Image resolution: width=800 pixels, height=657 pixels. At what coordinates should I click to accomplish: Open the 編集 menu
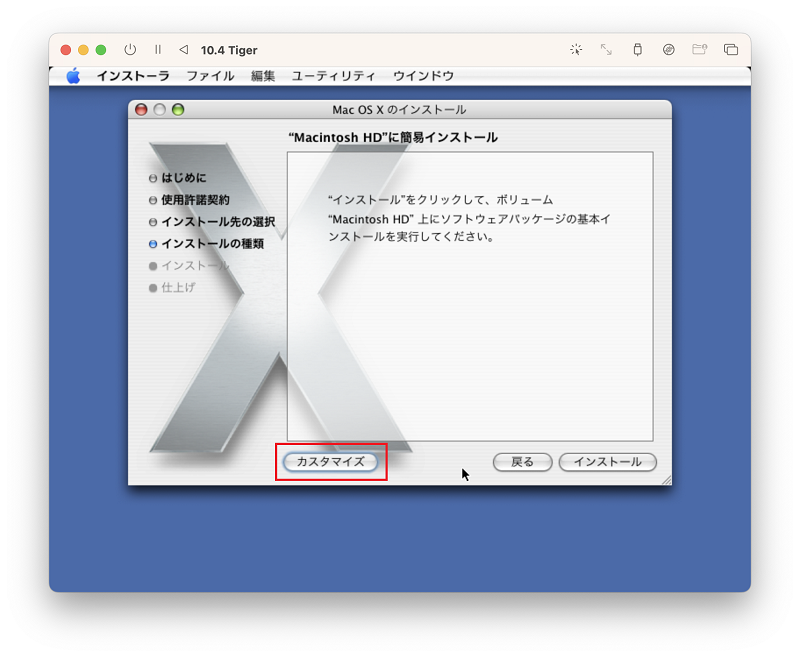click(x=263, y=76)
